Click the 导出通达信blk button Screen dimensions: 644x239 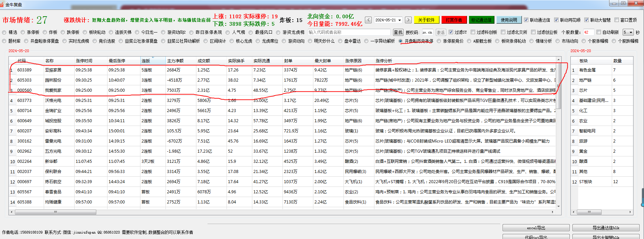(606, 228)
